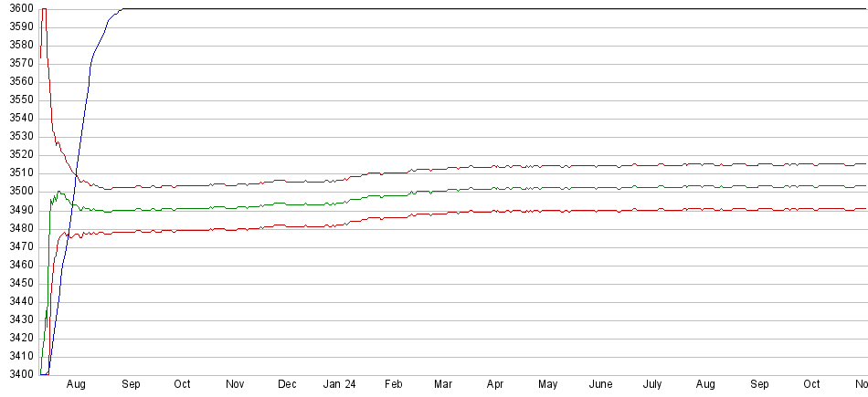Click the flat black line at 3600
This screenshot has width=868, height=397.
[x=457, y=9]
